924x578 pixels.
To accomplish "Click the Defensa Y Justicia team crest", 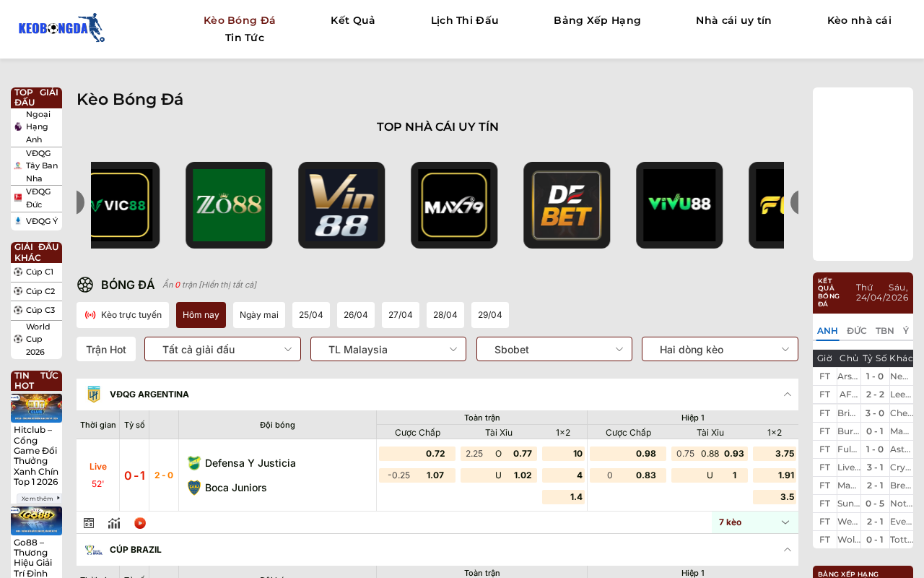I will [x=193, y=463].
